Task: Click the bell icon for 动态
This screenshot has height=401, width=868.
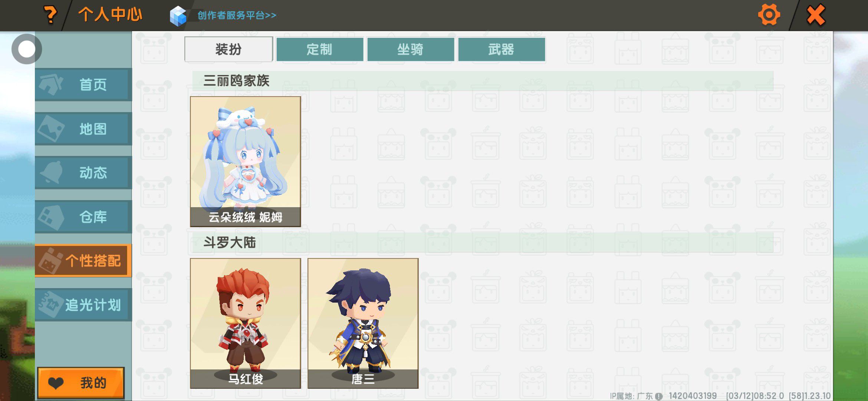Action: coord(51,172)
